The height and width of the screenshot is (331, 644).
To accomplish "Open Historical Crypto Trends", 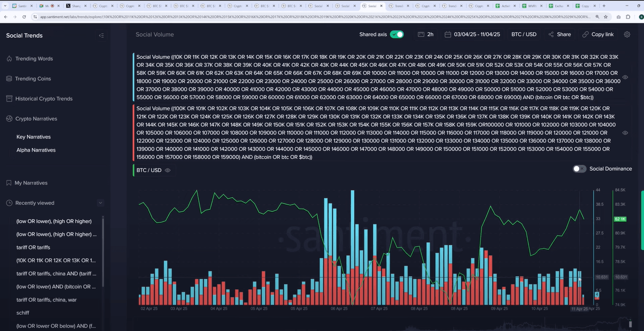I will [x=44, y=98].
